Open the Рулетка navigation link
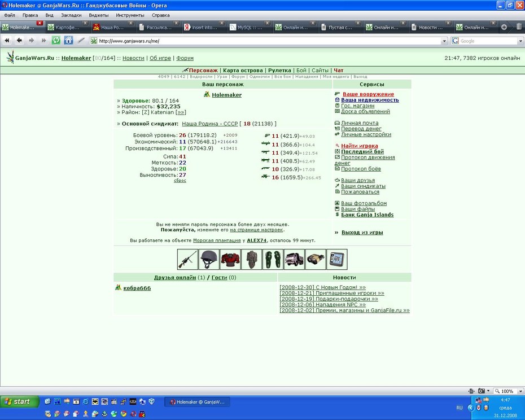This screenshot has width=525, height=420. [x=279, y=71]
